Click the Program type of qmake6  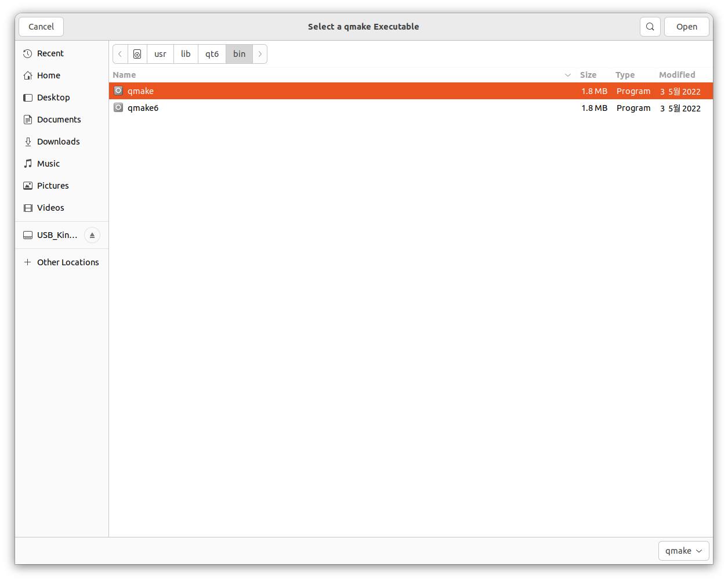pos(633,108)
